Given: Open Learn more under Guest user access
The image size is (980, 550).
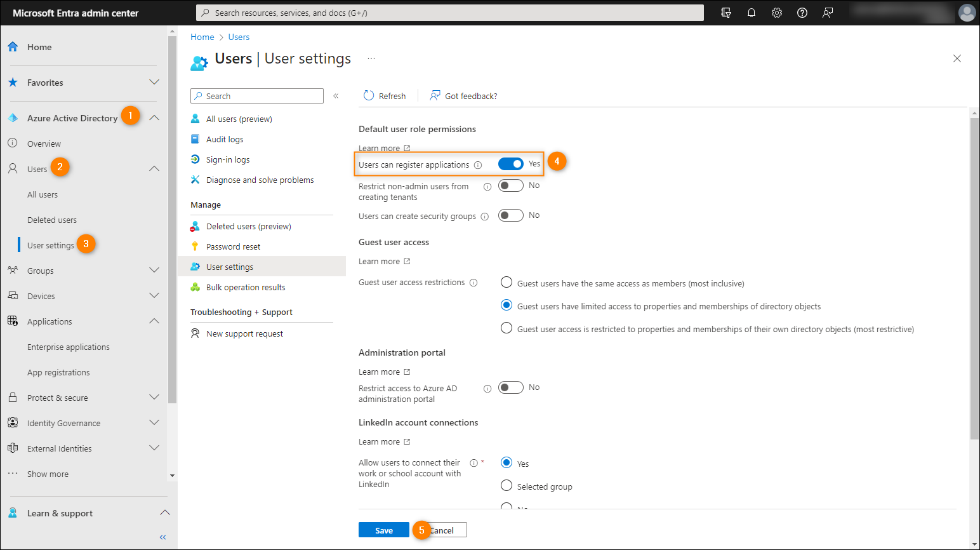Looking at the screenshot, I should point(384,261).
